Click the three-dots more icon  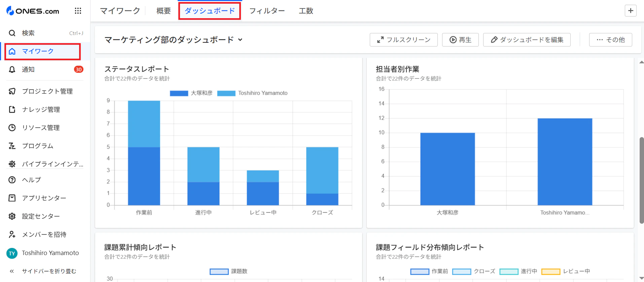pos(600,40)
